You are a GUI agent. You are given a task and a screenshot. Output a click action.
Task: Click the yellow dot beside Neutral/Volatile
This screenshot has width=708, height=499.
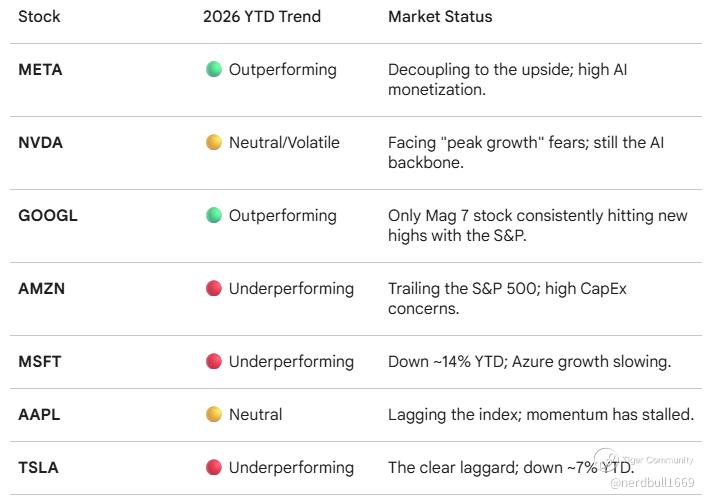coord(214,143)
